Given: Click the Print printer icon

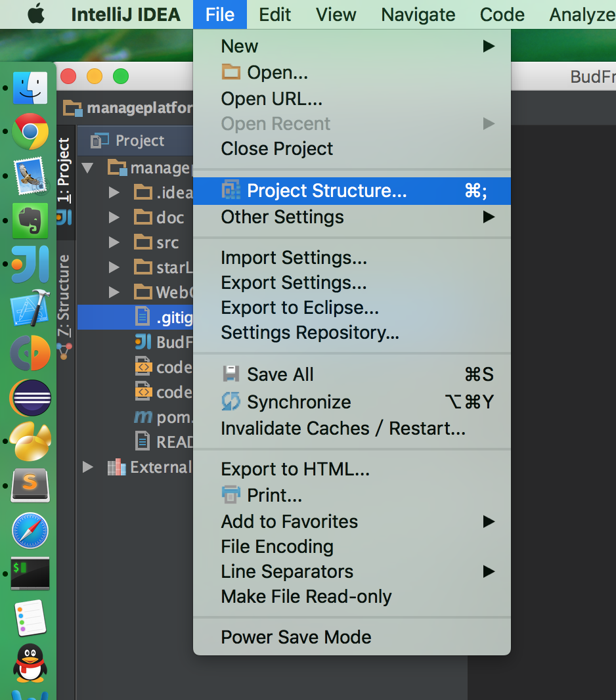Looking at the screenshot, I should coord(231,494).
